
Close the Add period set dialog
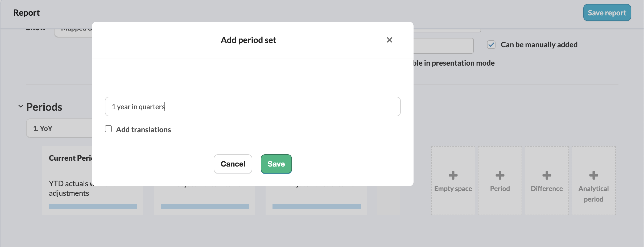click(389, 40)
